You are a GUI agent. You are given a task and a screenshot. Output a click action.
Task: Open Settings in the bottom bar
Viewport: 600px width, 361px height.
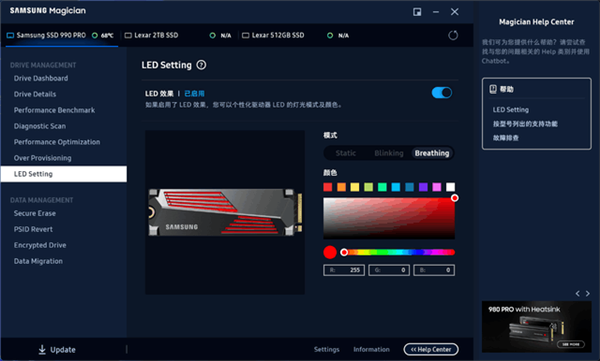point(326,349)
